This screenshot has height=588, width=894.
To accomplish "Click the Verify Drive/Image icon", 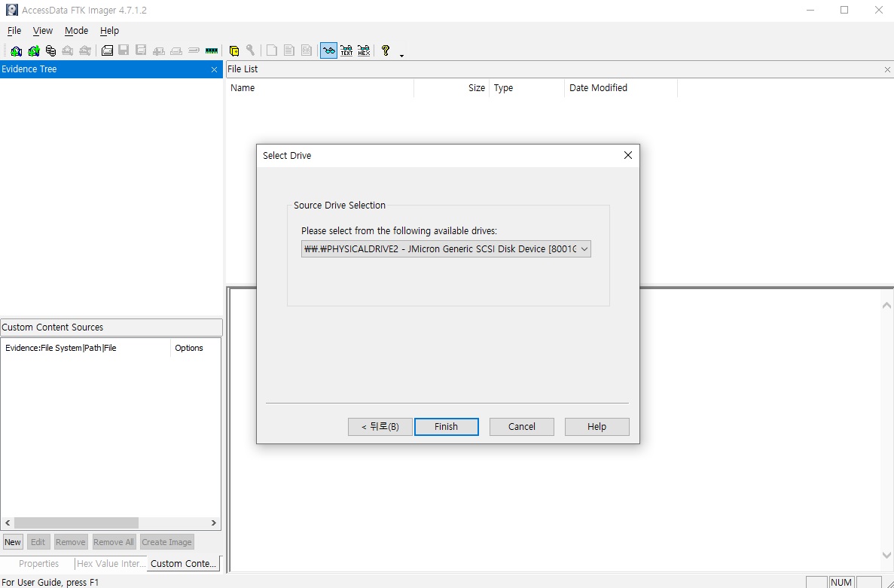I will click(194, 50).
